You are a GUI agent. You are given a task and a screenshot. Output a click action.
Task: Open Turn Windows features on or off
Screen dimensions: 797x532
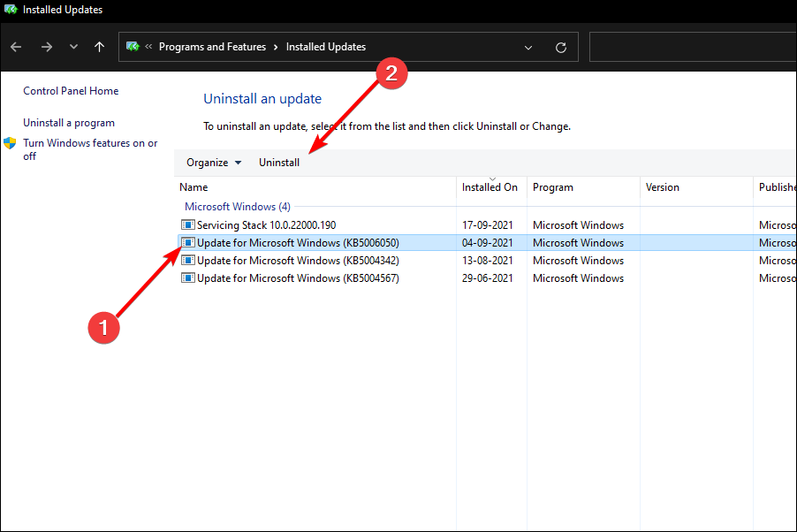90,149
